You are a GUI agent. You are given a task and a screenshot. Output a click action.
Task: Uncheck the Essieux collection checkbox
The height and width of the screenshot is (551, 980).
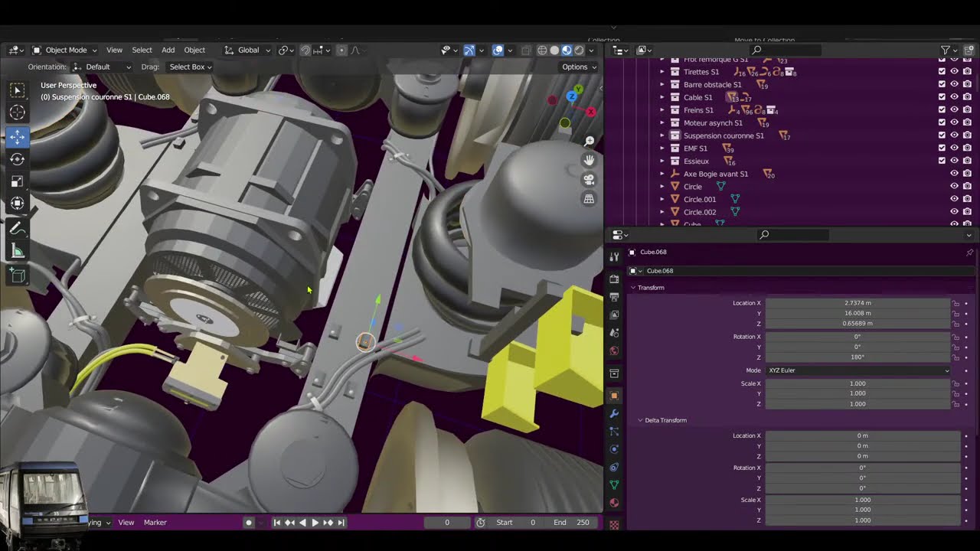click(x=942, y=161)
